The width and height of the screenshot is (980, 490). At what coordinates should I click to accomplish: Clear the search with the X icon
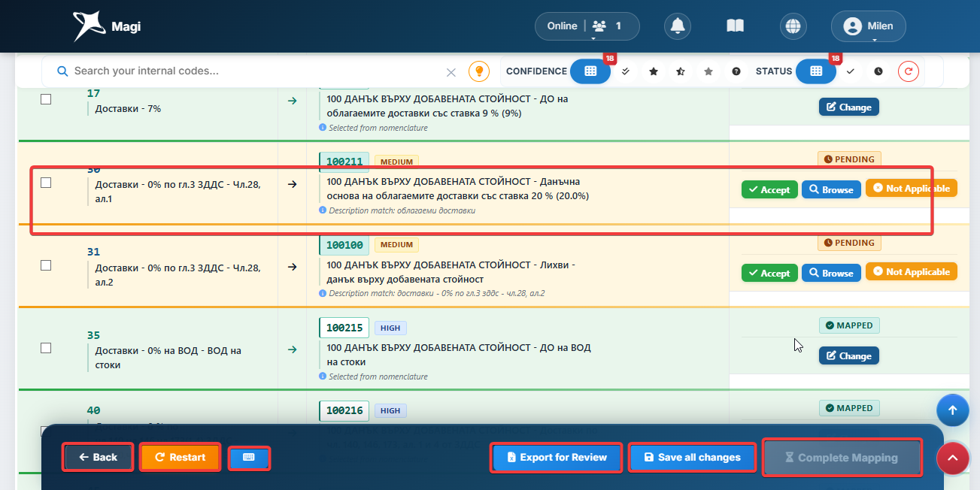[451, 72]
